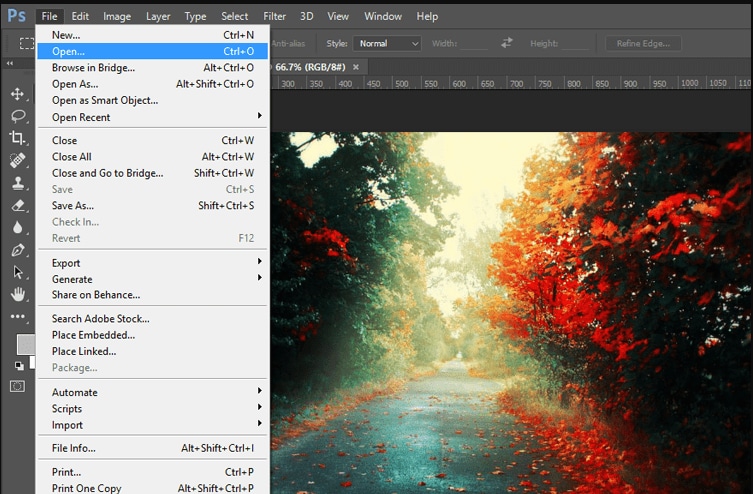Viewport: 753px width, 494px height.
Task: Select the Hand tool
Action: [18, 294]
